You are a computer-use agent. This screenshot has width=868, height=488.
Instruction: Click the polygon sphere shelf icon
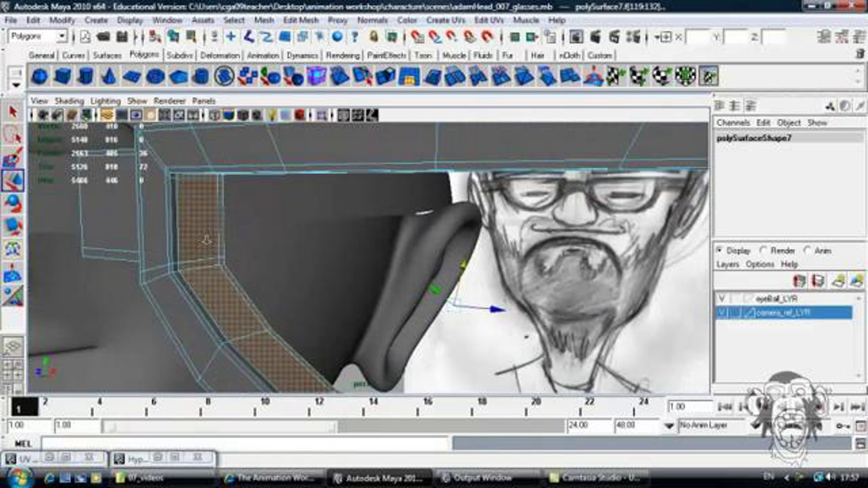[x=40, y=77]
